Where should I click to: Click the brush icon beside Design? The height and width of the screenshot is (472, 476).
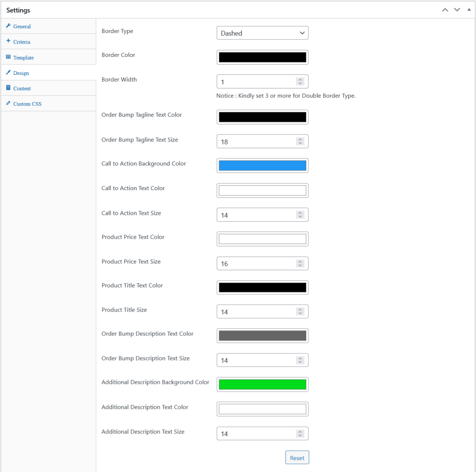coord(8,72)
